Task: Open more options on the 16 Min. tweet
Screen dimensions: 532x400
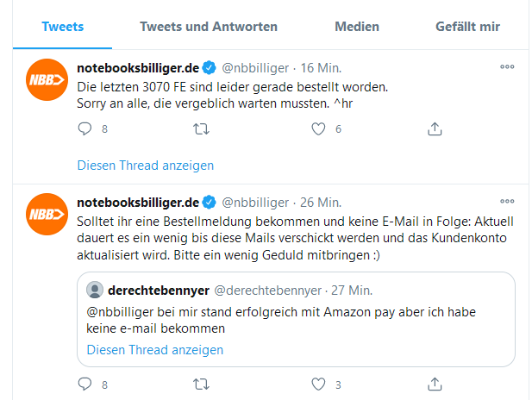Action: (507, 66)
